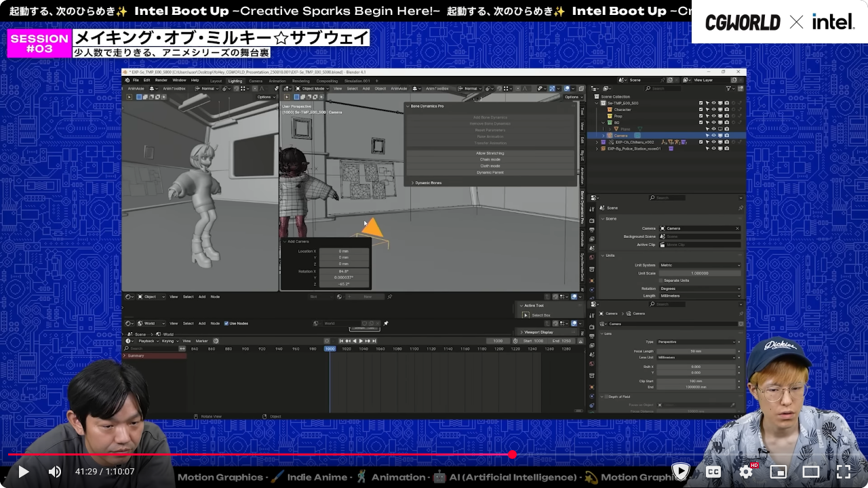Click the timeline Play animation button
Viewport: 868px width, 488px height.
point(360,341)
